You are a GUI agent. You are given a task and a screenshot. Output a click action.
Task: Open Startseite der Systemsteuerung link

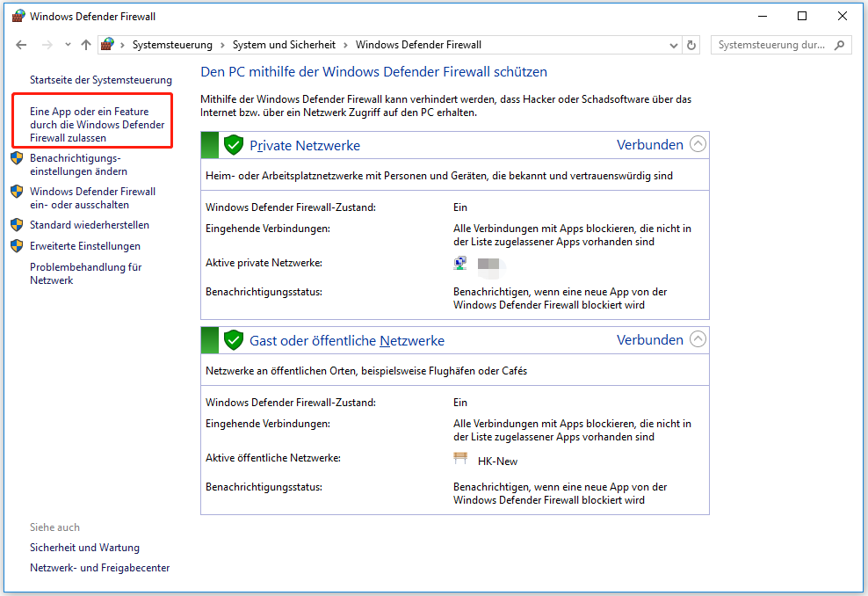pos(101,80)
